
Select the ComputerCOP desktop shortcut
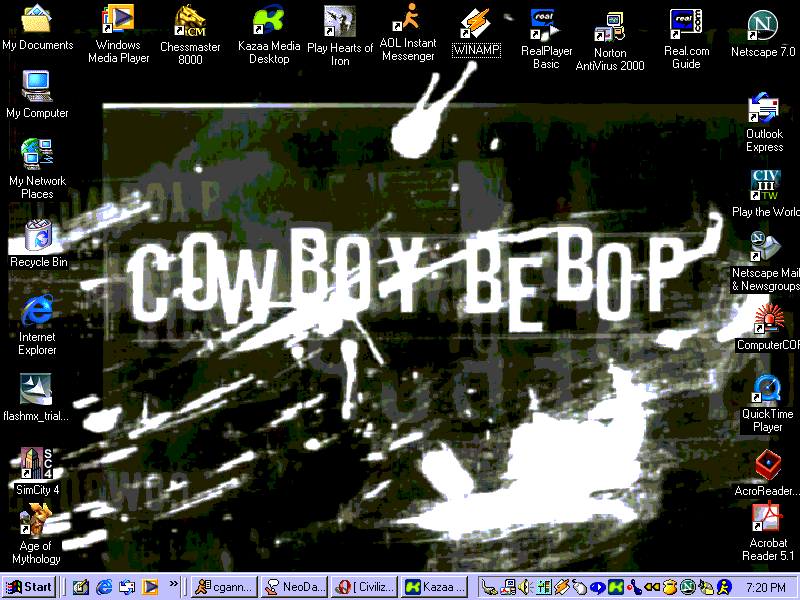[767, 327]
